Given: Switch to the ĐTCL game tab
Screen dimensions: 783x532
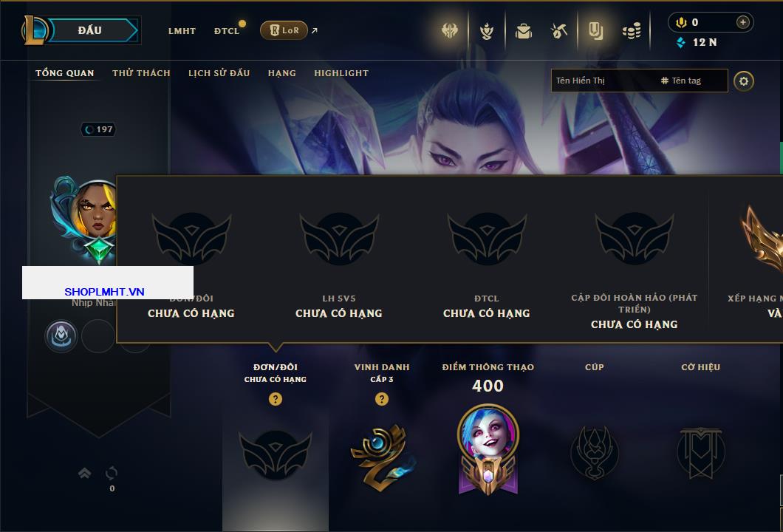Looking at the screenshot, I should 228,31.
